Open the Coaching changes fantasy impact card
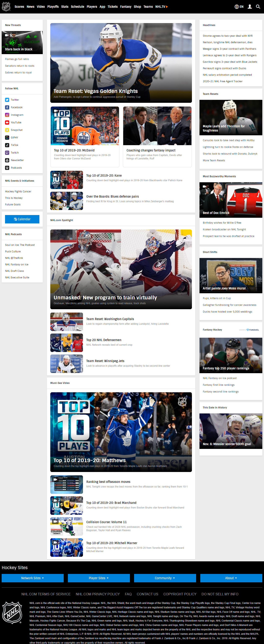Viewport: 264px width, 644px height. coord(157,137)
